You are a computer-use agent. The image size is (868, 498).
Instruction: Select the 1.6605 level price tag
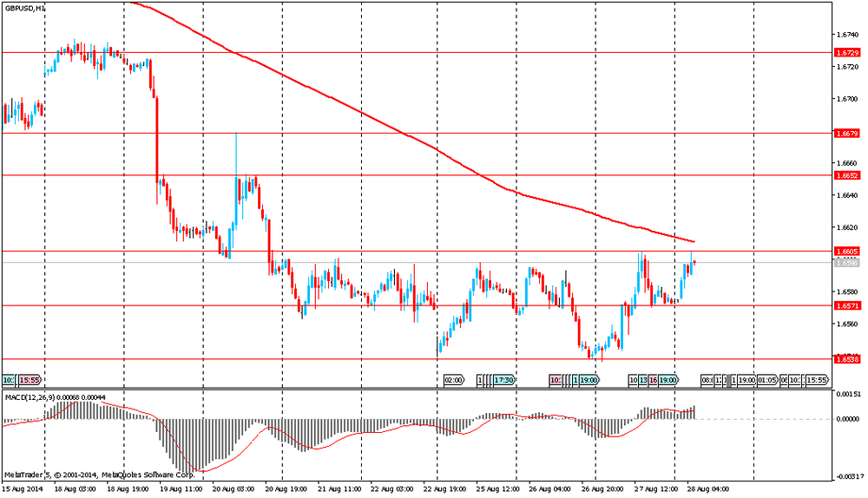coord(846,251)
